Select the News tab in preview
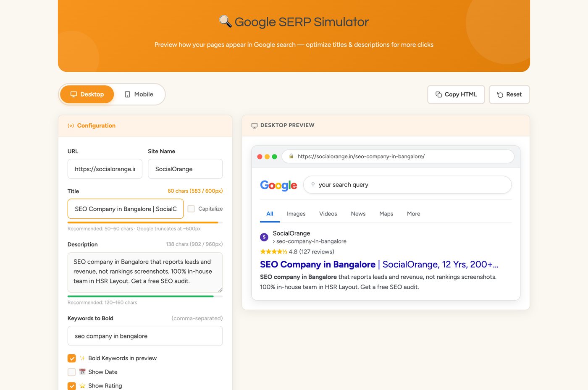Image resolution: width=588 pixels, height=390 pixels. pos(358,214)
